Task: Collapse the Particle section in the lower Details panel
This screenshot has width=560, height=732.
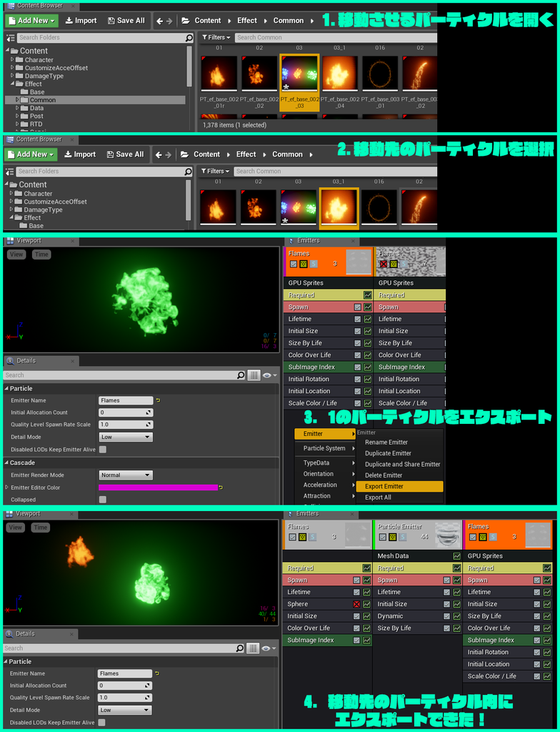Action: 6,661
